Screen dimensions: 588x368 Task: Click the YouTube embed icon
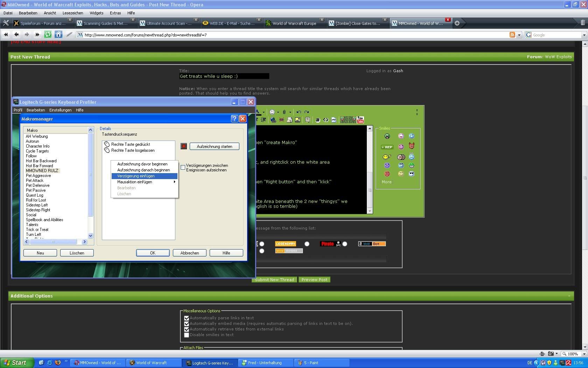point(360,120)
